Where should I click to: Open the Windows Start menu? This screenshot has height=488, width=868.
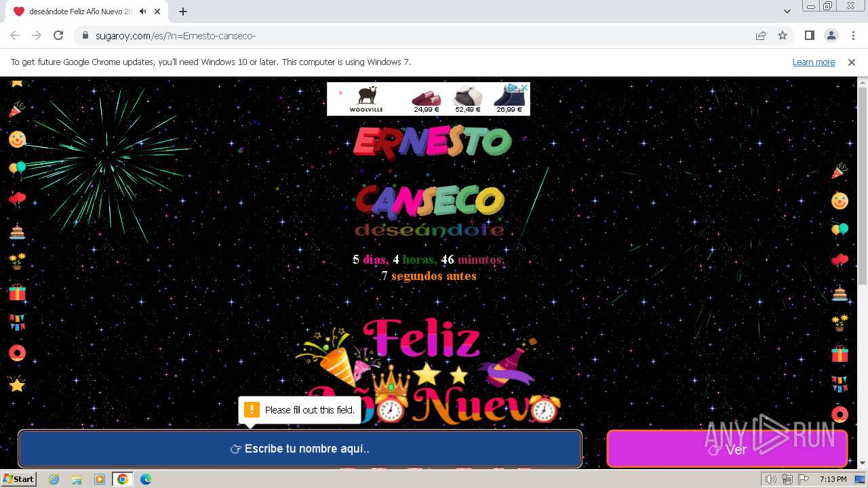pyautogui.click(x=19, y=479)
